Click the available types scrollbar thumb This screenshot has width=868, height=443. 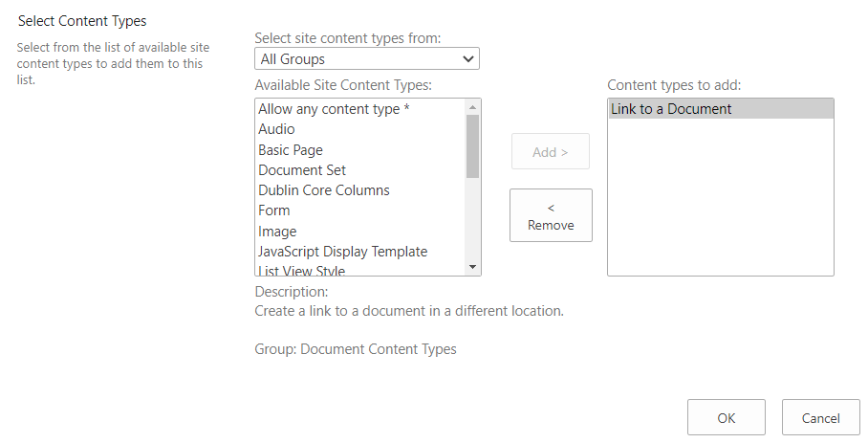(472, 145)
